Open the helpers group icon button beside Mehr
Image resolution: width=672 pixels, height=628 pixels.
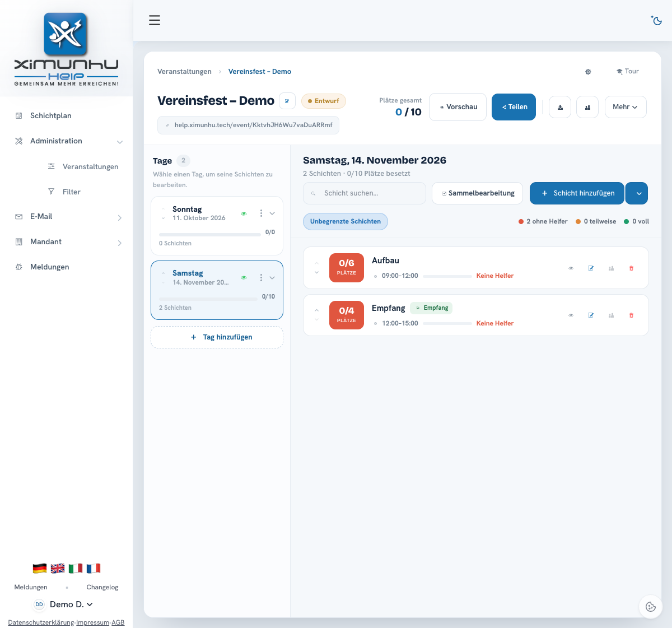tap(587, 107)
